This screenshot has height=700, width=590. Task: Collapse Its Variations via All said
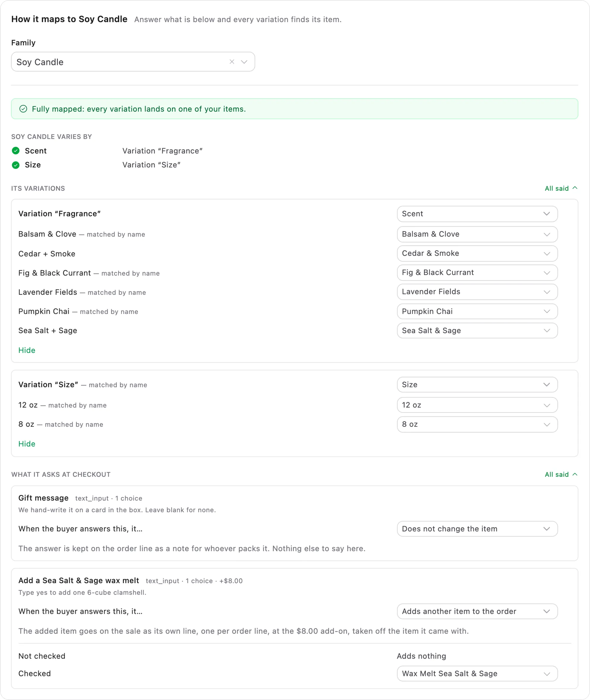(561, 188)
